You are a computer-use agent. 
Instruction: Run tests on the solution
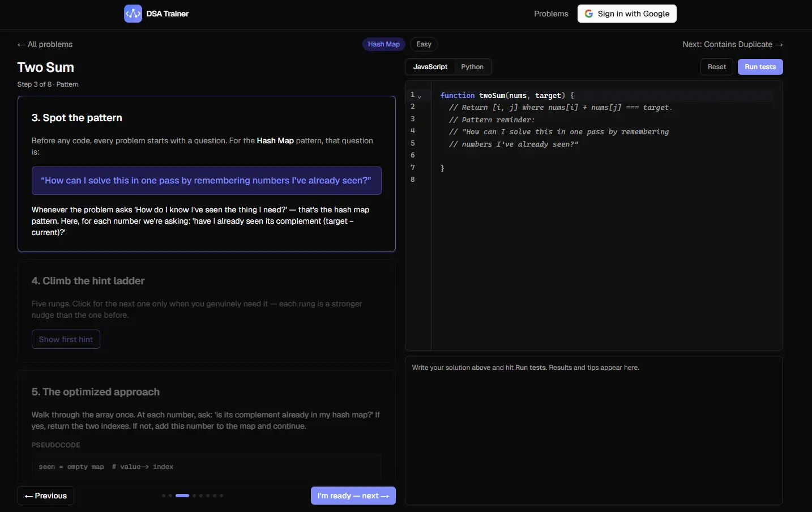point(760,67)
